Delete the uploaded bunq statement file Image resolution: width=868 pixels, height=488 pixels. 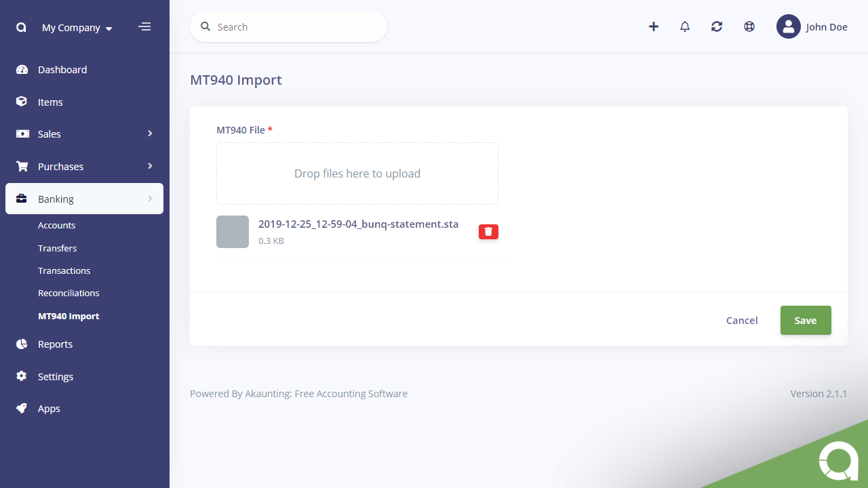pyautogui.click(x=488, y=231)
